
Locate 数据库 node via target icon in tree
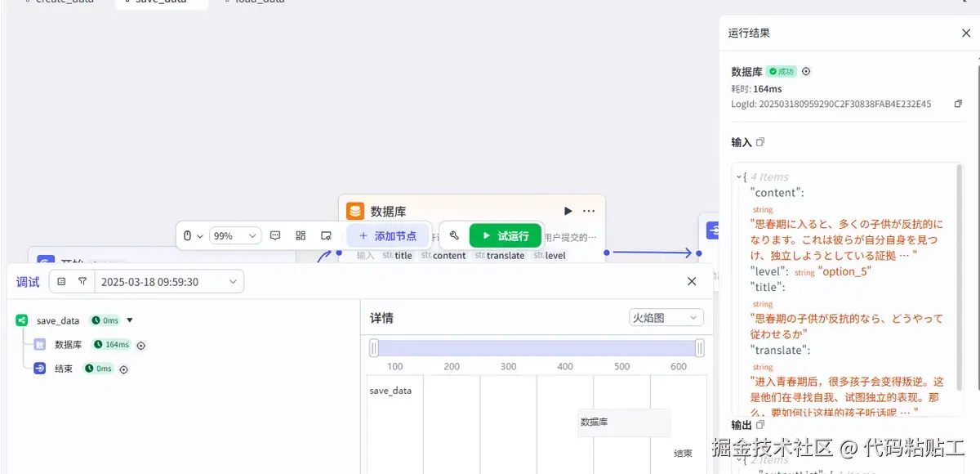(x=140, y=346)
